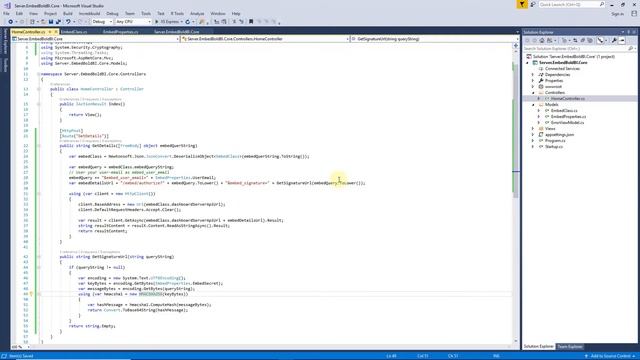640x360 pixels.
Task: Click the browser Refresh icon beside IIS Express
Action: coord(188,22)
